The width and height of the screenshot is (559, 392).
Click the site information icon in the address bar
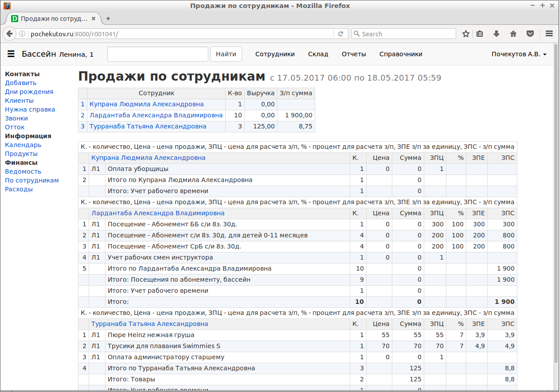coord(22,34)
